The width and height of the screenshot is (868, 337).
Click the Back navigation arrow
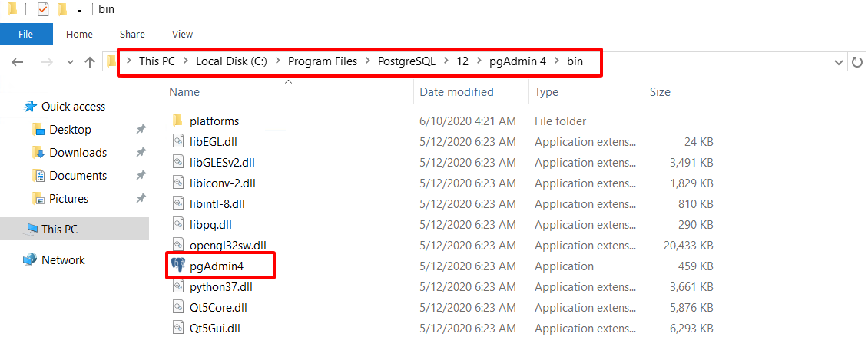coord(18,62)
